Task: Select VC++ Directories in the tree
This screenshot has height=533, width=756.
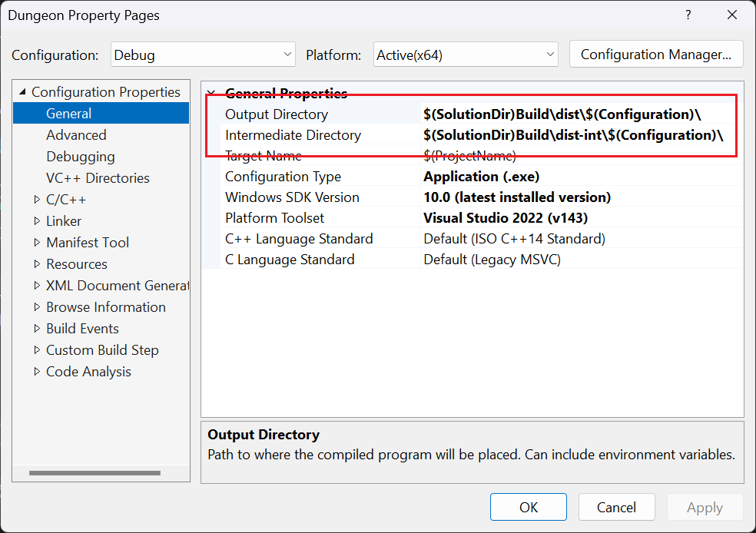Action: (98, 178)
